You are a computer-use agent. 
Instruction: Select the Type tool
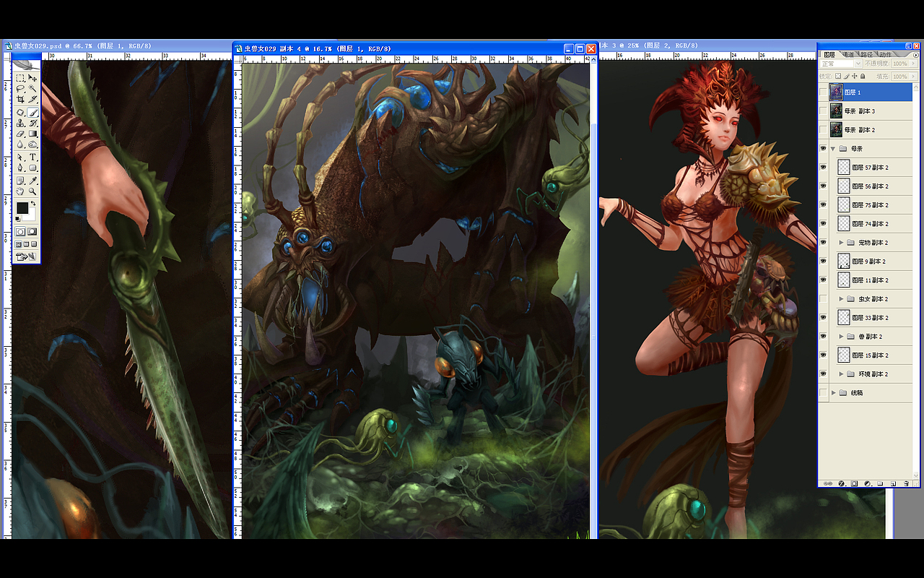[32, 158]
